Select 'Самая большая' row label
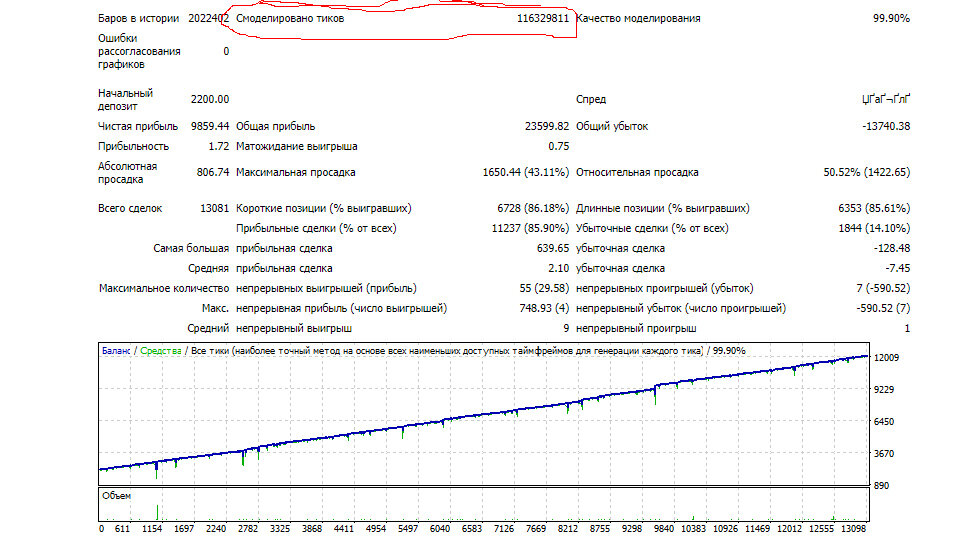The image size is (958, 540). point(191,249)
